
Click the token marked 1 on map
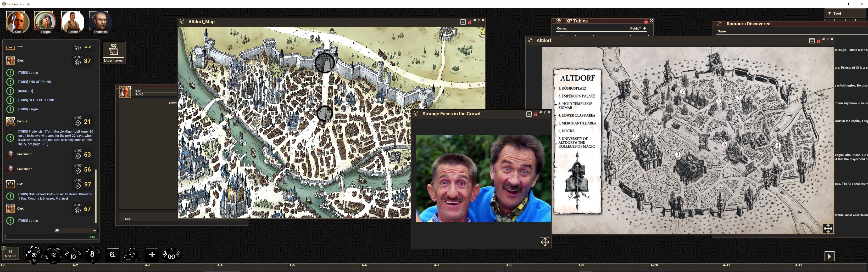pos(325,114)
